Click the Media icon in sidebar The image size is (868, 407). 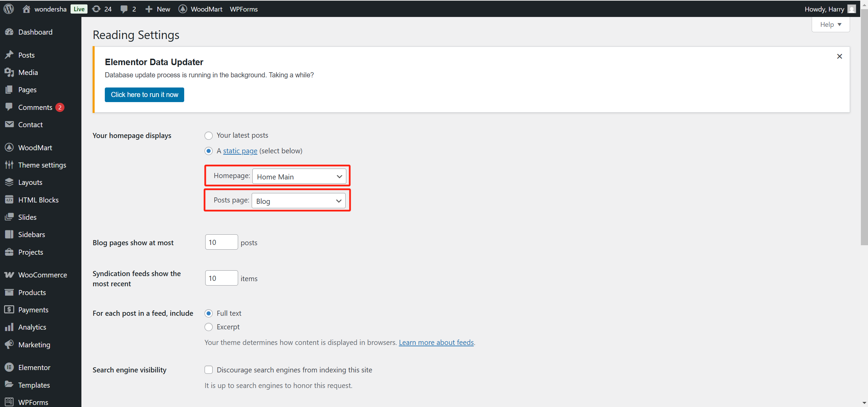(9, 72)
